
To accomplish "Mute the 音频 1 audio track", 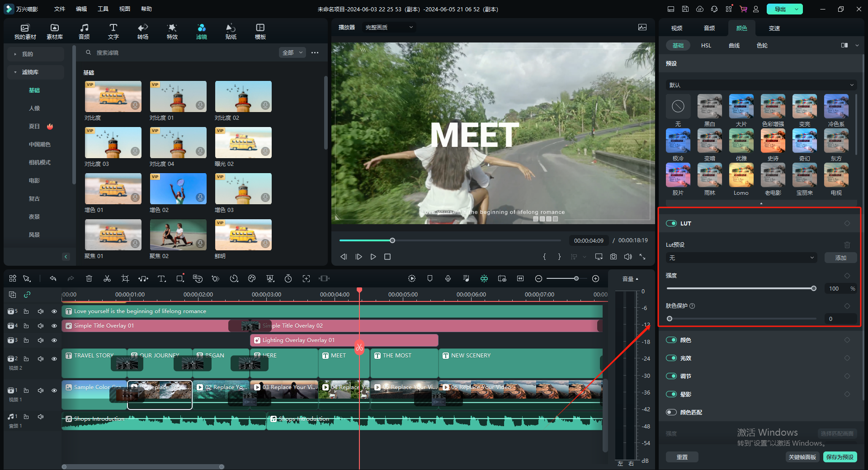I will (x=41, y=417).
